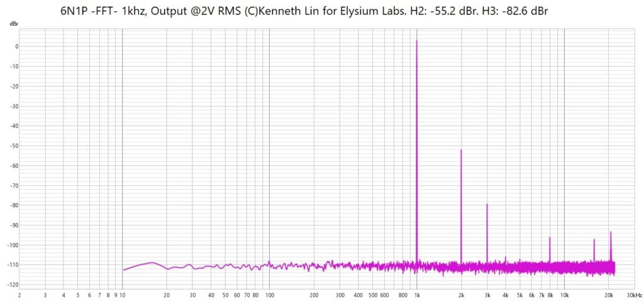Click the 600 label on the frequency axis
Screen dimensions: 644x301
[x=384, y=295]
